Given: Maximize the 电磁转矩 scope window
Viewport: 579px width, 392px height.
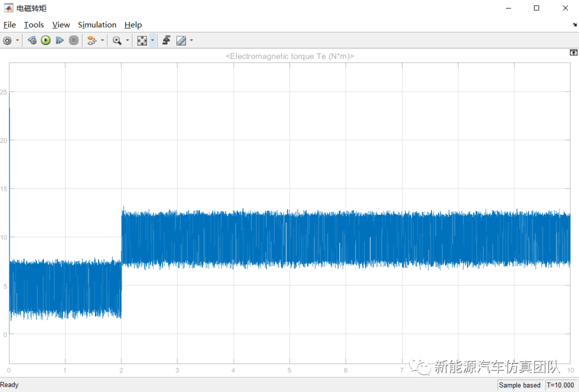Looking at the screenshot, I should (537, 8).
